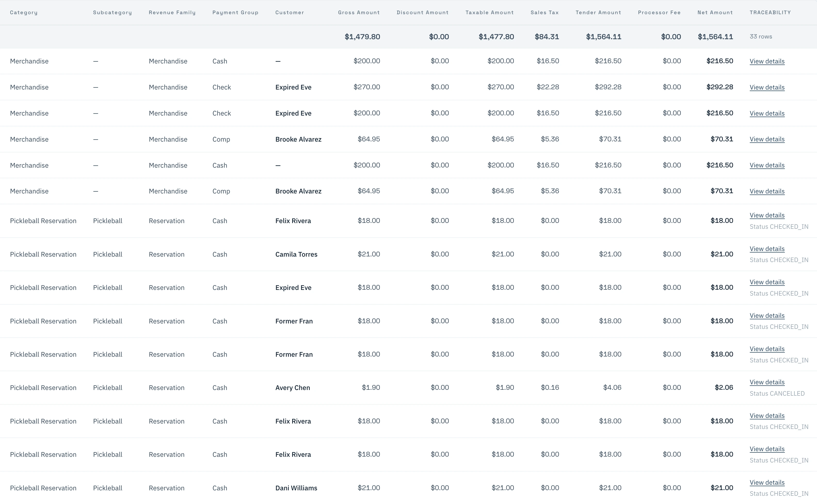Sort by the Revenue Family column header
The width and height of the screenshot is (817, 504).
click(x=172, y=12)
